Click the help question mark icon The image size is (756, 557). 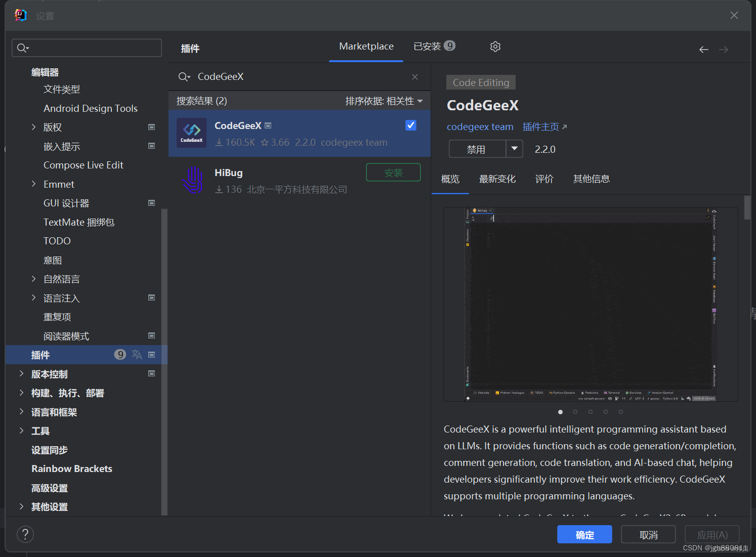click(x=25, y=534)
